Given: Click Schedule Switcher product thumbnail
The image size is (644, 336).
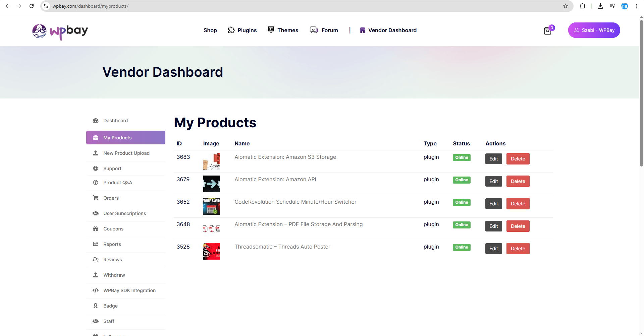Looking at the screenshot, I should tap(212, 206).
